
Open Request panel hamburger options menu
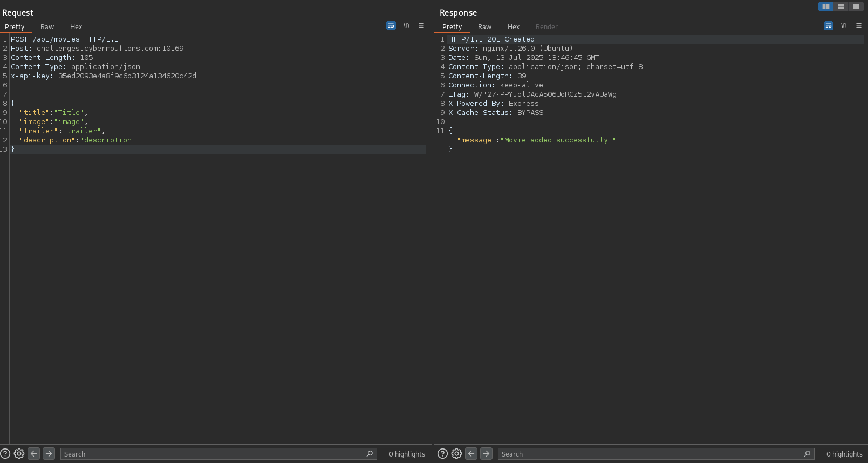point(421,25)
